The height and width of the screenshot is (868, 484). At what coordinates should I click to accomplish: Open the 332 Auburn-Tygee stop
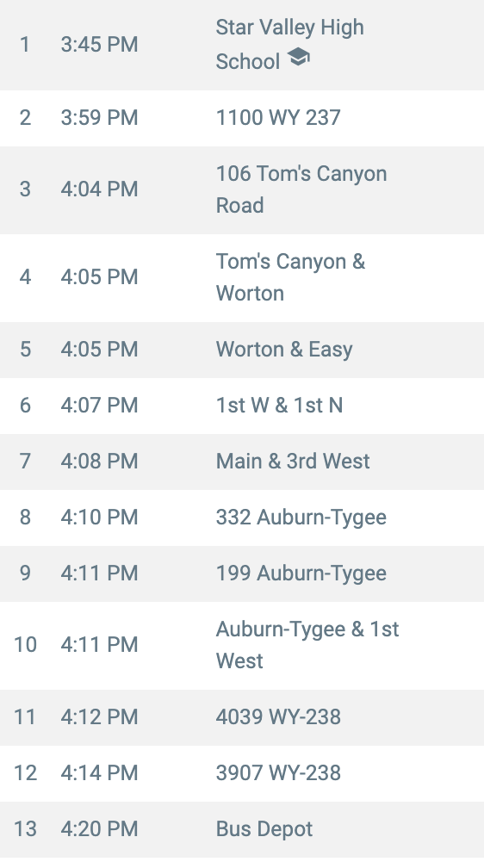click(x=242, y=518)
